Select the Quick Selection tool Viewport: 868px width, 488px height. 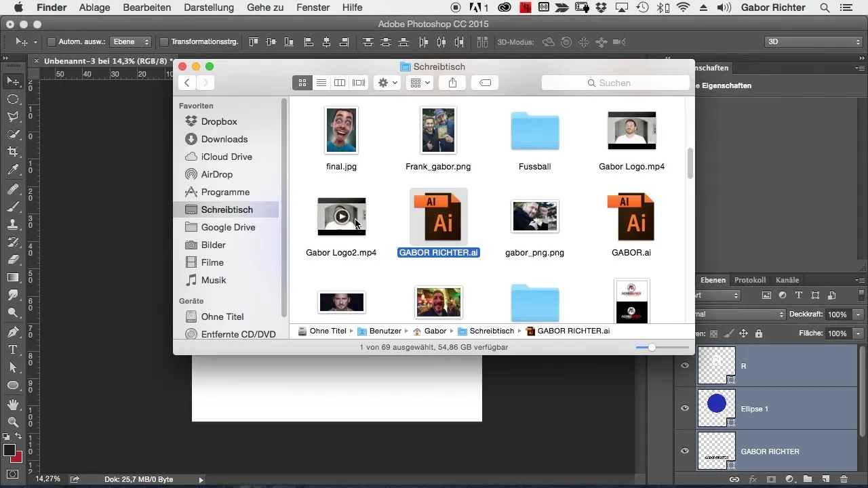coord(13,134)
